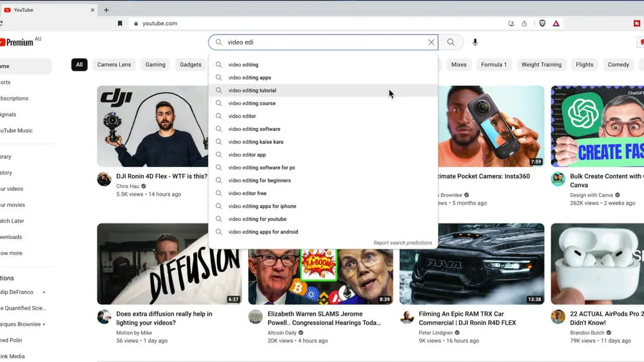Choose 'video editing software for pc' suggestion
The height and width of the screenshot is (362, 644).
pos(261,168)
